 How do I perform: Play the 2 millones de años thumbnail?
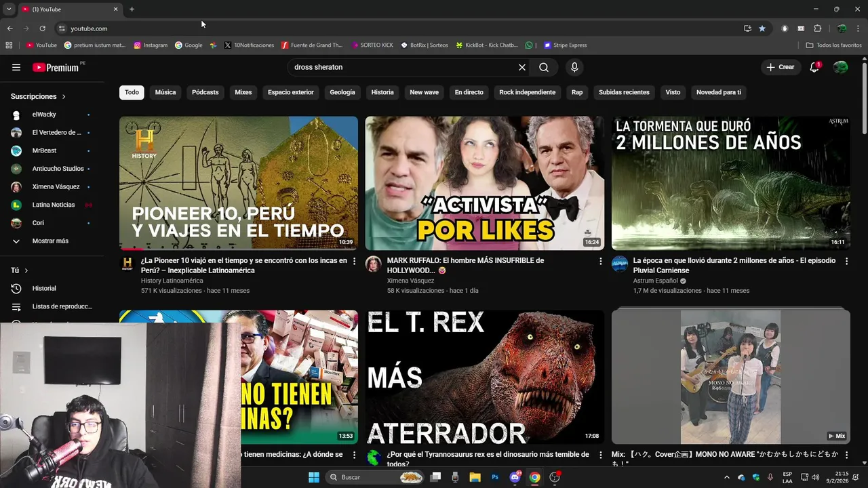[x=731, y=183]
